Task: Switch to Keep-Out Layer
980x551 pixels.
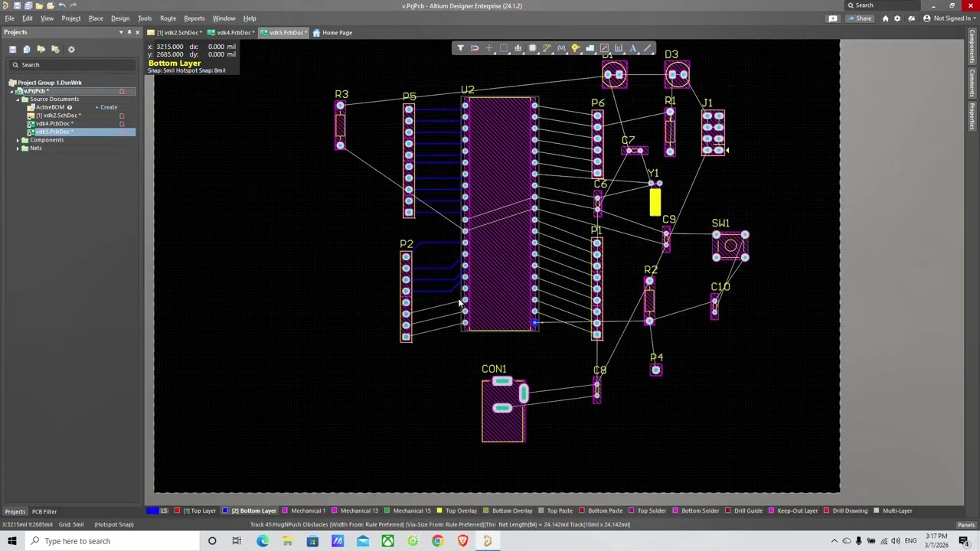Action: 793,510
